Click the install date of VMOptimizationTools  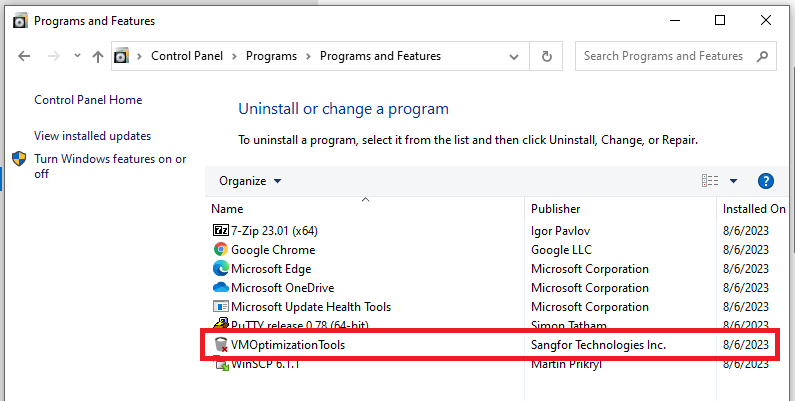tap(746, 345)
